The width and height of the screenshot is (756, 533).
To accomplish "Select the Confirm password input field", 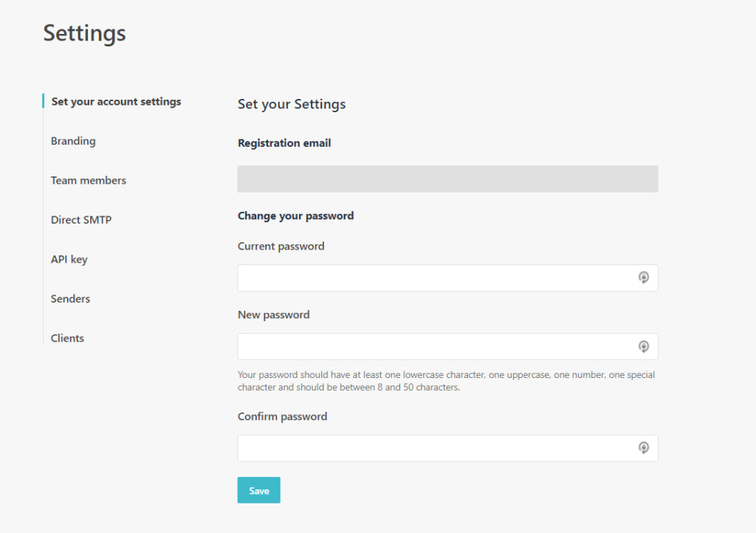I will 436,448.
